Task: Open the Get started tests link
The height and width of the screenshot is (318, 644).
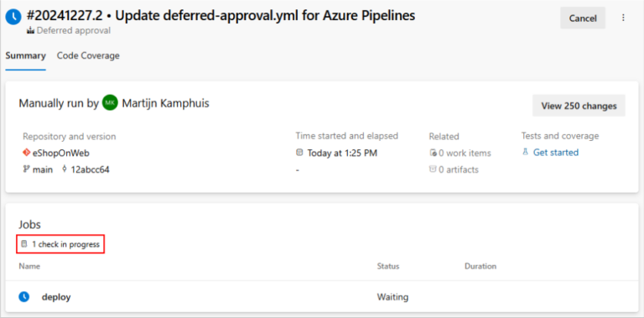Action: coord(556,153)
